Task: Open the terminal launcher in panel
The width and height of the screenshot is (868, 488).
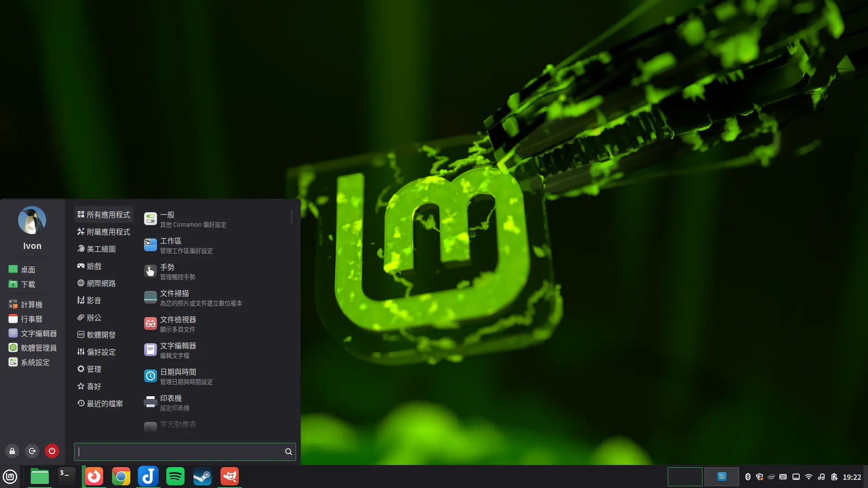Action: (66, 476)
